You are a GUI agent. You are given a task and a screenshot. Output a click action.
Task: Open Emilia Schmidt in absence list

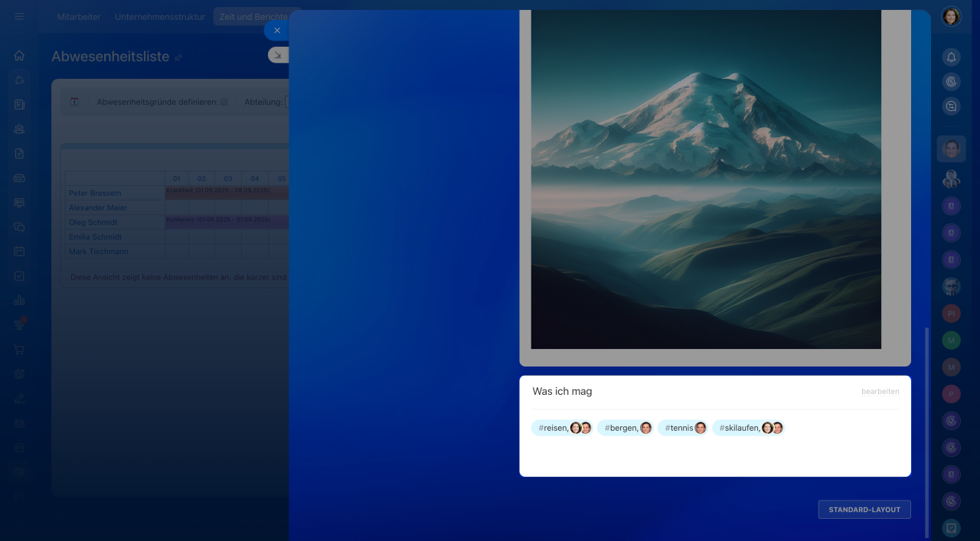(95, 236)
